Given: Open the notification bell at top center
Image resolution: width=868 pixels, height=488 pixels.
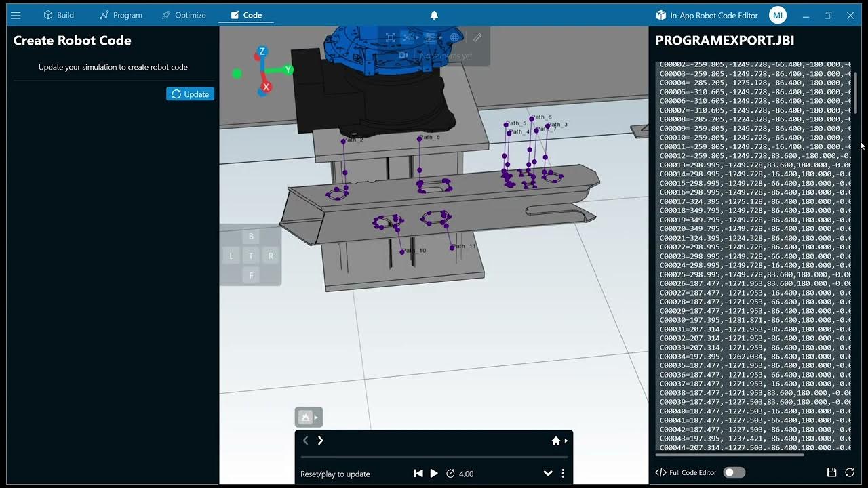Looking at the screenshot, I should 434,14.
